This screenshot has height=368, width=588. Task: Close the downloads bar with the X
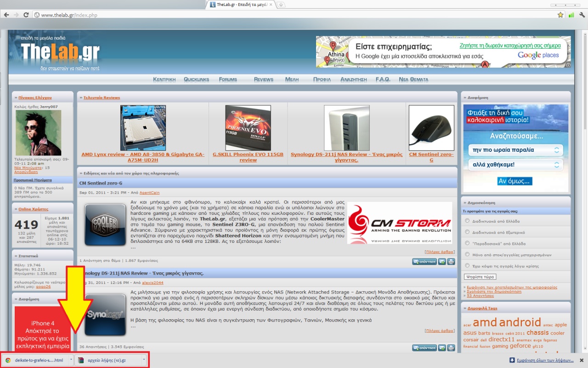click(x=581, y=360)
